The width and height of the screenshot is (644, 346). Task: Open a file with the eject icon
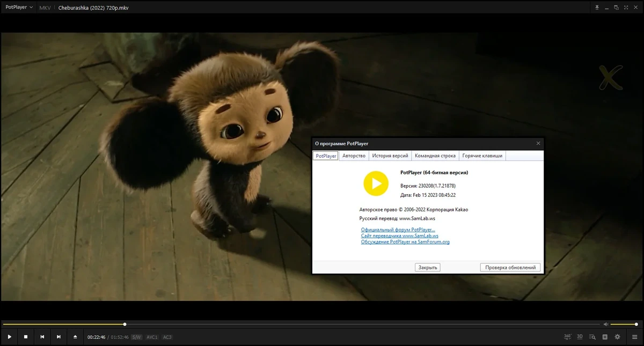[x=75, y=337]
